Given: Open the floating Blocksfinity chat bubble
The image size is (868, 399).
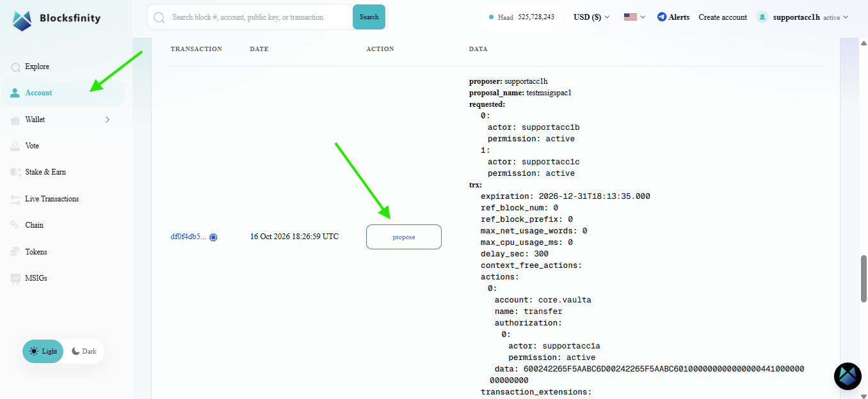Looking at the screenshot, I should (848, 376).
